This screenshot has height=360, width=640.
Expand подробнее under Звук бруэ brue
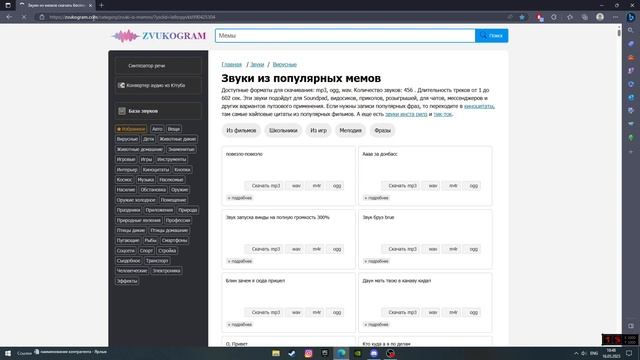tap(376, 261)
